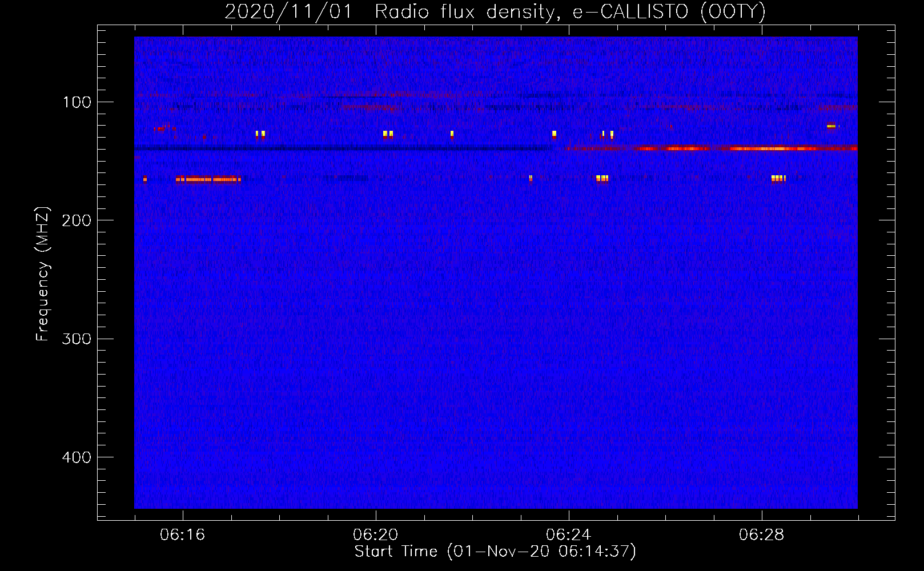Click the 100 MHz y-axis tick label
This screenshot has width=924, height=571.
[x=77, y=102]
